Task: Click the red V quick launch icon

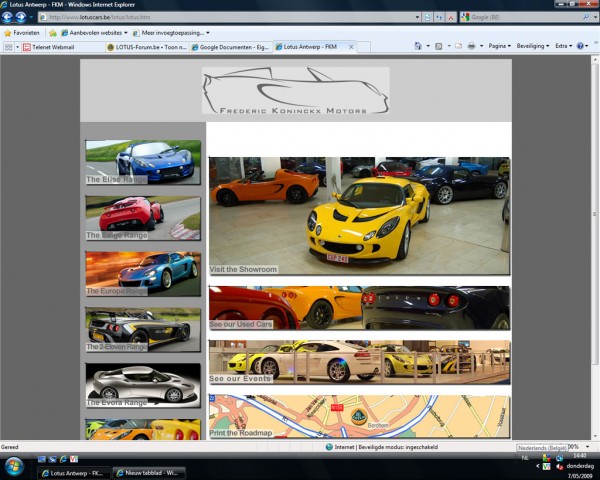Action: click(74, 459)
